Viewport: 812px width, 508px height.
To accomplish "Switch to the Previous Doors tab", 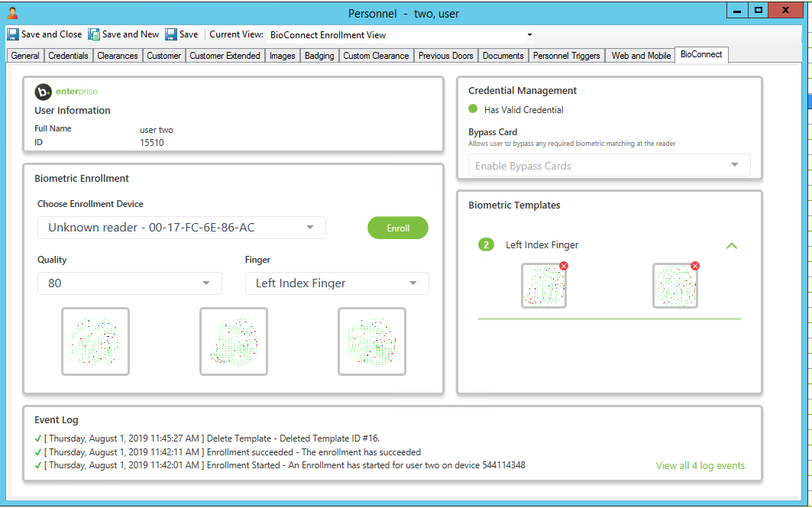I will pyautogui.click(x=445, y=55).
